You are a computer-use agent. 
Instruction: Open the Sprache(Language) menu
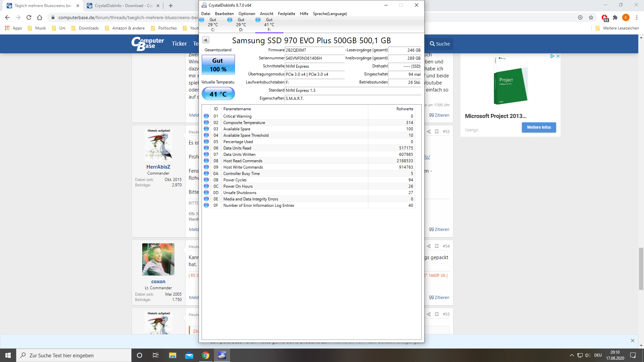[330, 14]
